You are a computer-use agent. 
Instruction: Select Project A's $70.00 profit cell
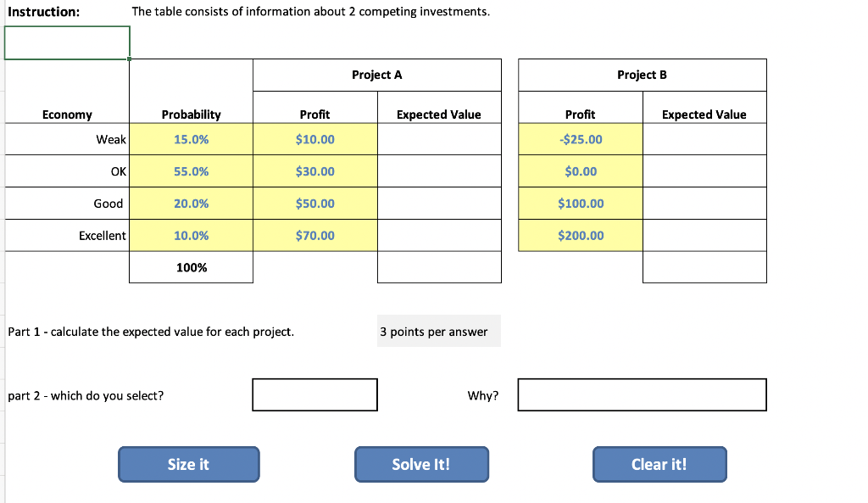(x=314, y=235)
